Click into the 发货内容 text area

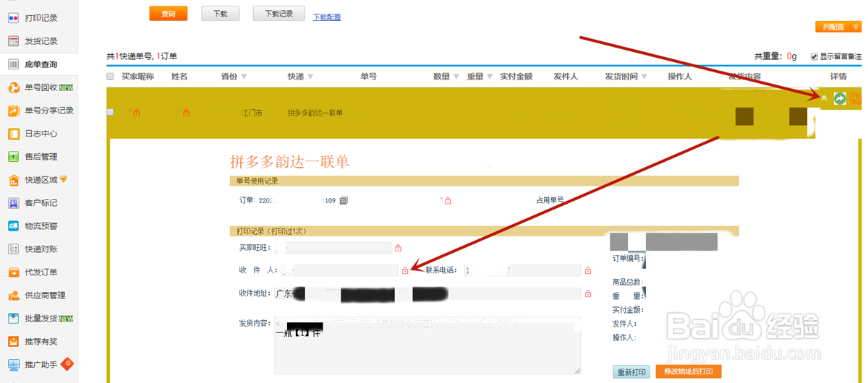pyautogui.click(x=427, y=345)
